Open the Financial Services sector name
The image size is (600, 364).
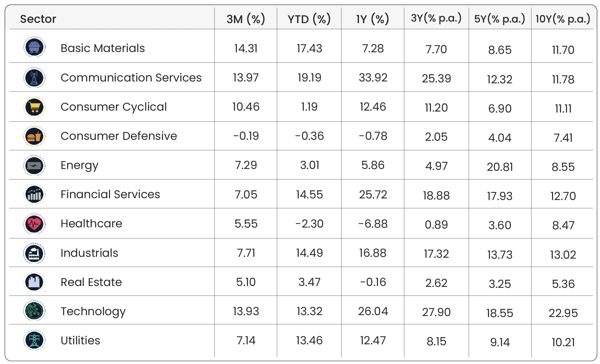(110, 194)
